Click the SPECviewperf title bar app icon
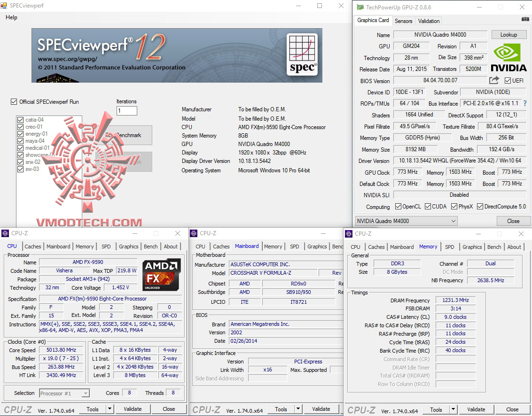The height and width of the screenshot is (416, 532). point(4,6)
